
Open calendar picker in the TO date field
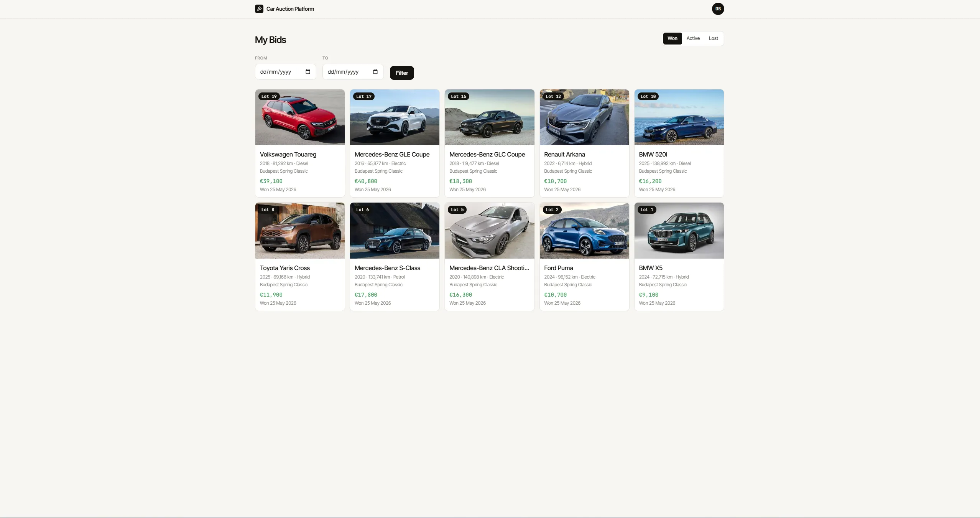coord(375,72)
